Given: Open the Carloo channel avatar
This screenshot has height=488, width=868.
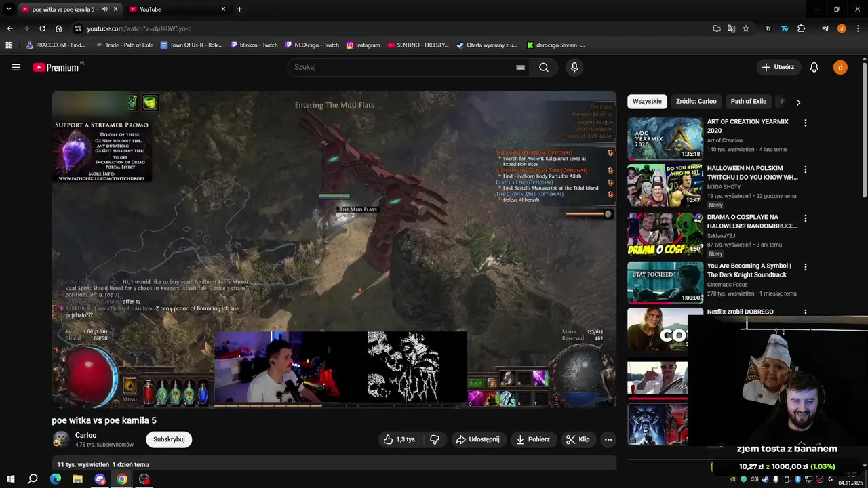Looking at the screenshot, I should [x=61, y=439].
